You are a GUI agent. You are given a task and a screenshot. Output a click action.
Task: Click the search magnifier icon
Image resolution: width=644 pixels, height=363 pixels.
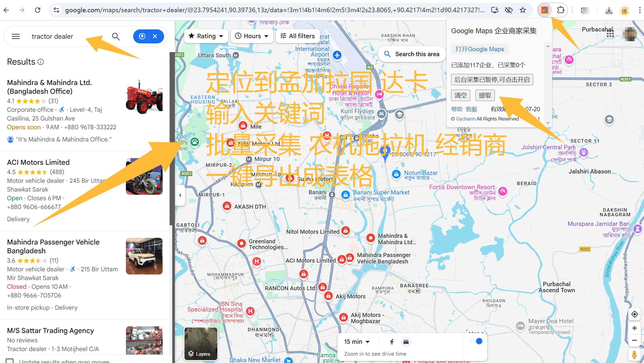tap(116, 36)
